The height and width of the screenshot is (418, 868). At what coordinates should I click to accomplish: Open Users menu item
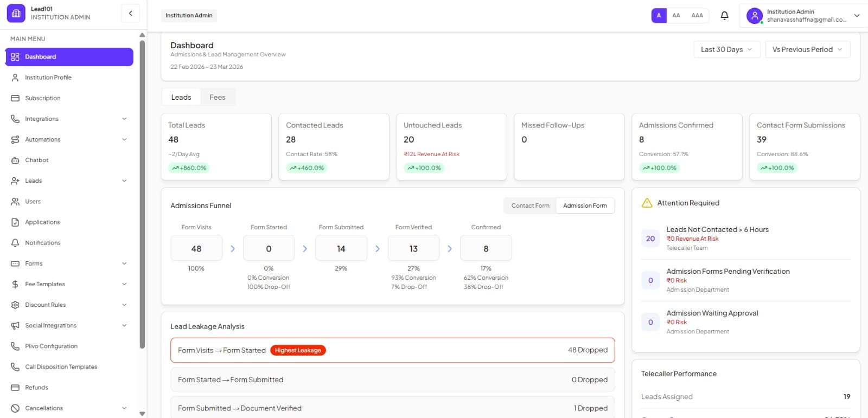point(69,201)
